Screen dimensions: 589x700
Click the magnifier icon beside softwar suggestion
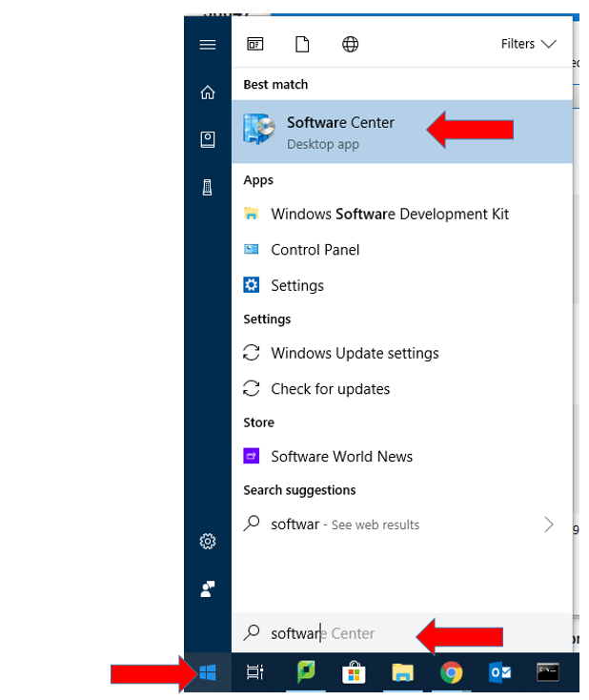[252, 524]
